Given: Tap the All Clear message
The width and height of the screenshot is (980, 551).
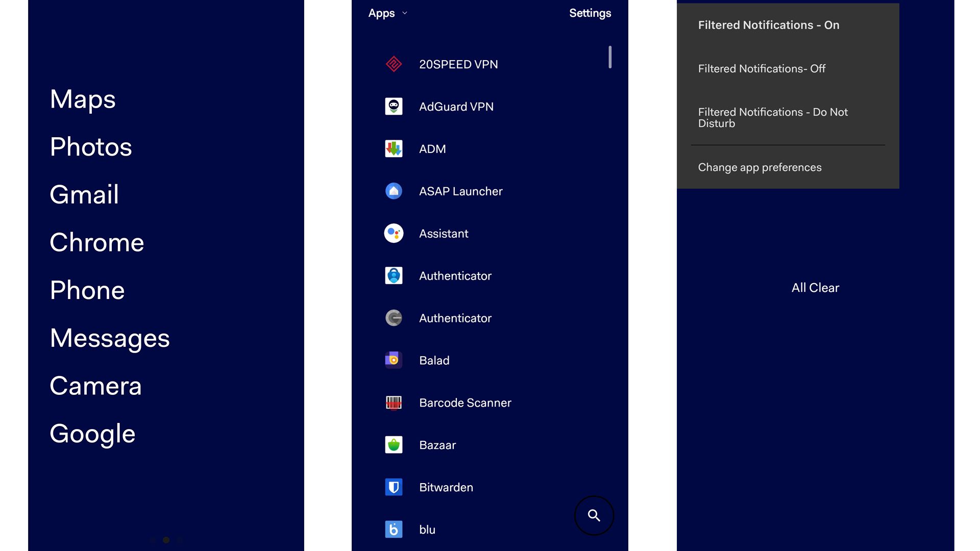Looking at the screenshot, I should pyautogui.click(x=815, y=288).
